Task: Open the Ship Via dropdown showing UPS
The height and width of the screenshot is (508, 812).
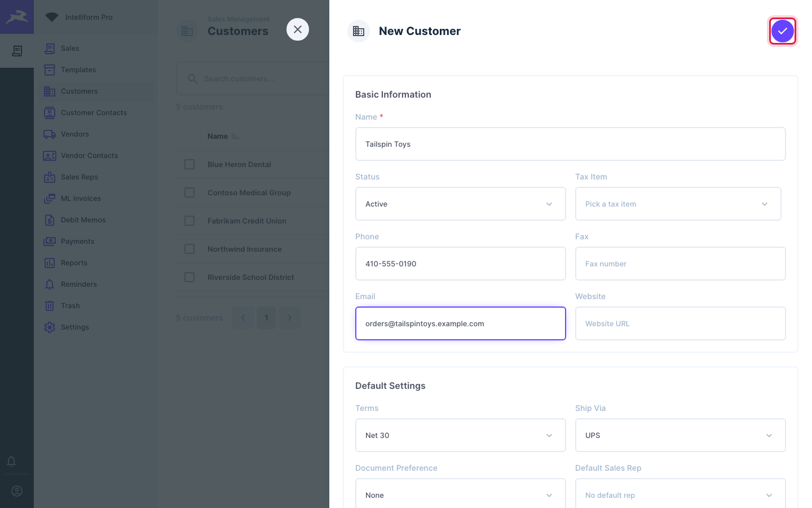Action: click(680, 435)
